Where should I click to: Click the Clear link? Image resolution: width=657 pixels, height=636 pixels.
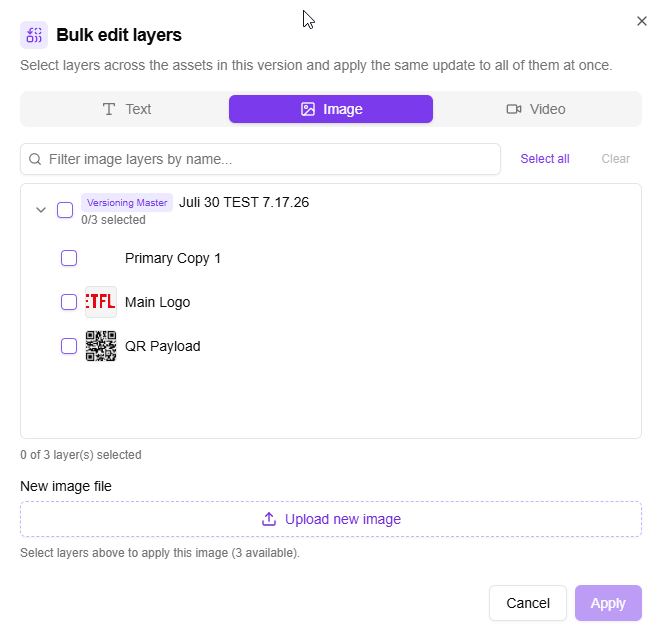click(x=616, y=159)
